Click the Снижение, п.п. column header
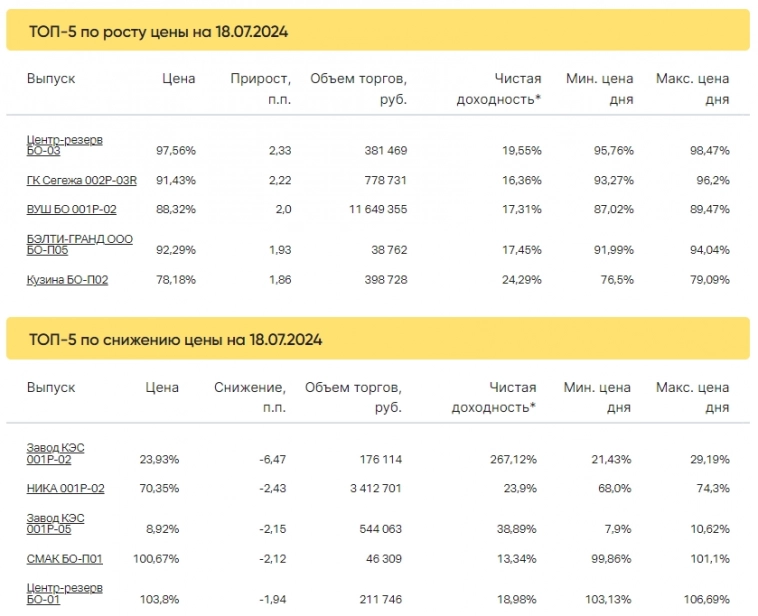Viewport: 758px width, 616px height. (250, 397)
